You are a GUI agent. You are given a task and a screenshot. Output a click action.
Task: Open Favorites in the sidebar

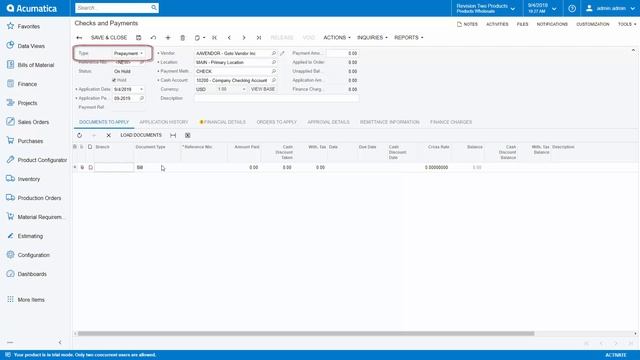pyautogui.click(x=29, y=26)
